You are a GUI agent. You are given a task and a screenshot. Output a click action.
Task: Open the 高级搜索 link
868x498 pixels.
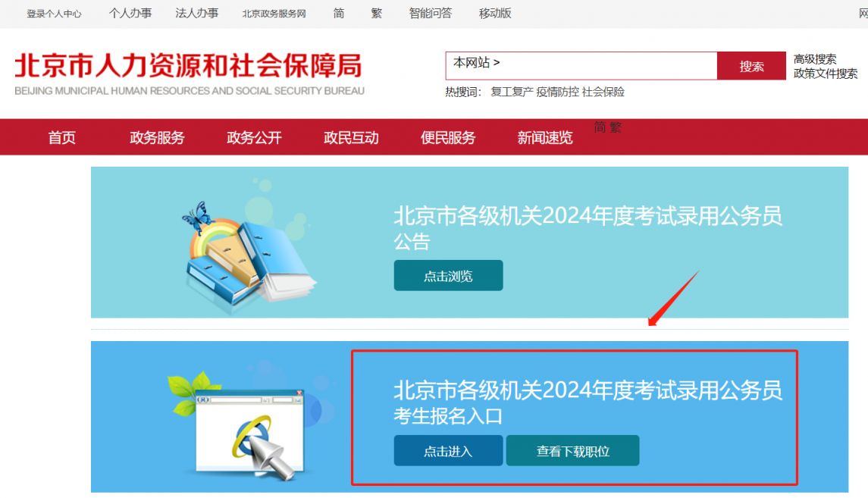pos(815,58)
